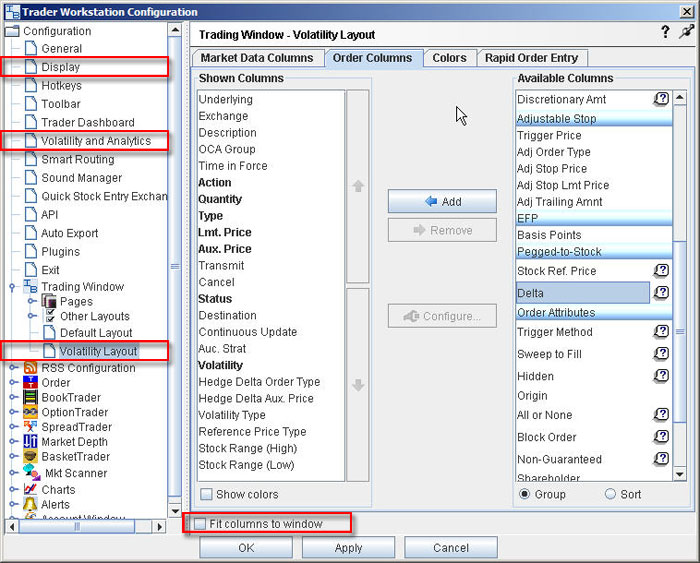Close the Trader Workstation Configuration window
The width and height of the screenshot is (700, 563).
687,11
